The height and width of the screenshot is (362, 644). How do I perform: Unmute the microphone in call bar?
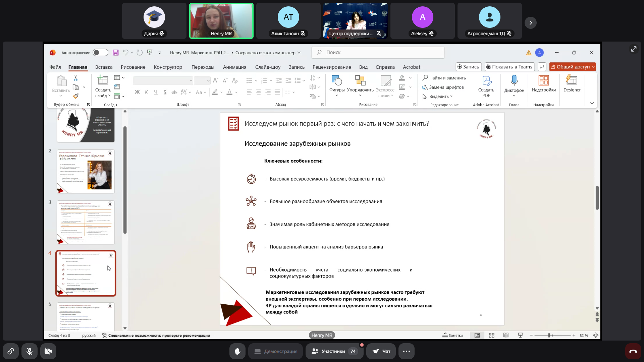coord(30,351)
